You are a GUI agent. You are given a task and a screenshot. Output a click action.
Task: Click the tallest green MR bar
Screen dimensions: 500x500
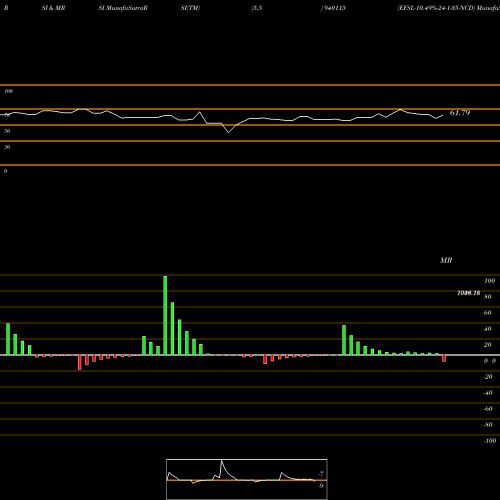165,315
